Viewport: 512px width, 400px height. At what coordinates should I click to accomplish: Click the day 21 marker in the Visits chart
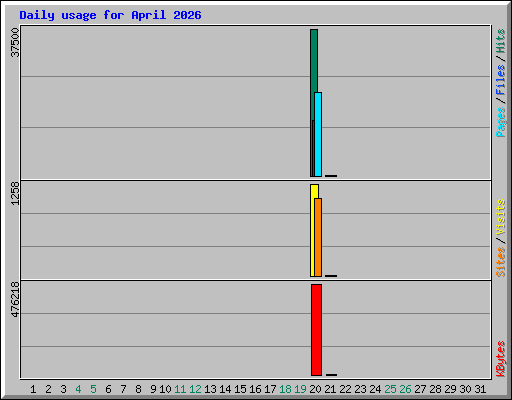pos(331,276)
